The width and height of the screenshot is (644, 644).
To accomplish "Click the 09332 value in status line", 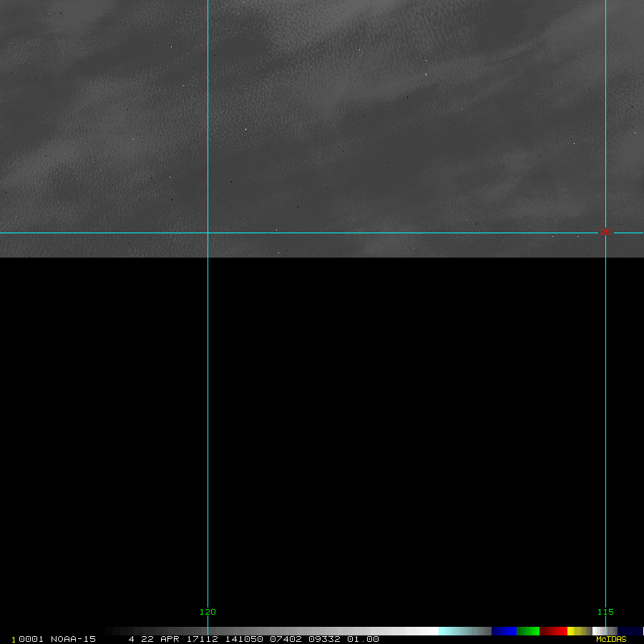I will pos(325,639).
